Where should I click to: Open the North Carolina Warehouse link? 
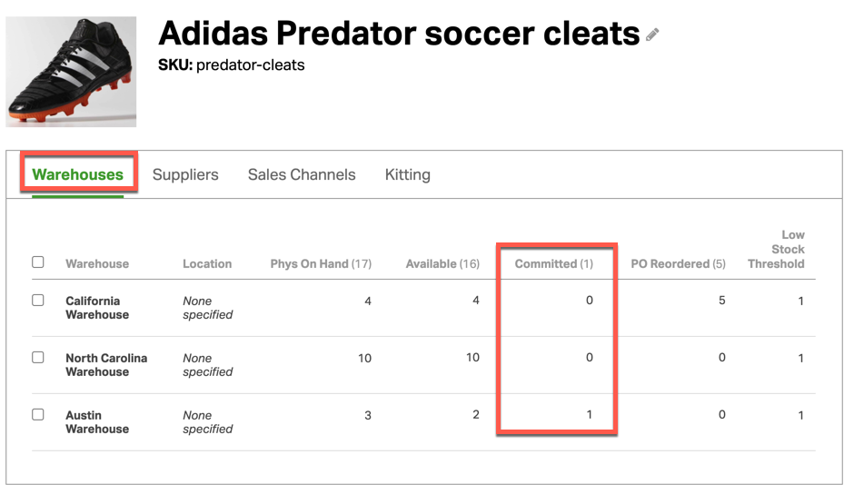tap(106, 365)
